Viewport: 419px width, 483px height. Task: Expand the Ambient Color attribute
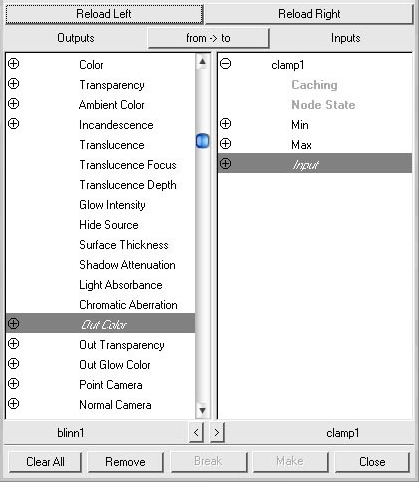13,104
